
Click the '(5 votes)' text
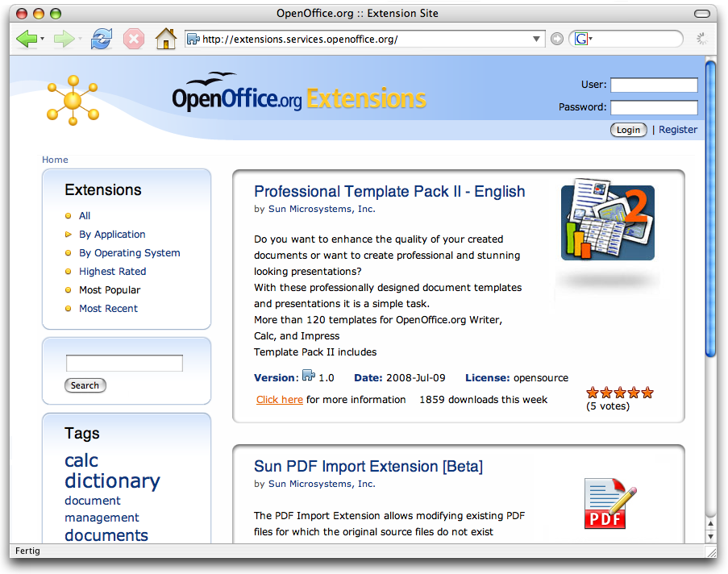click(x=608, y=406)
